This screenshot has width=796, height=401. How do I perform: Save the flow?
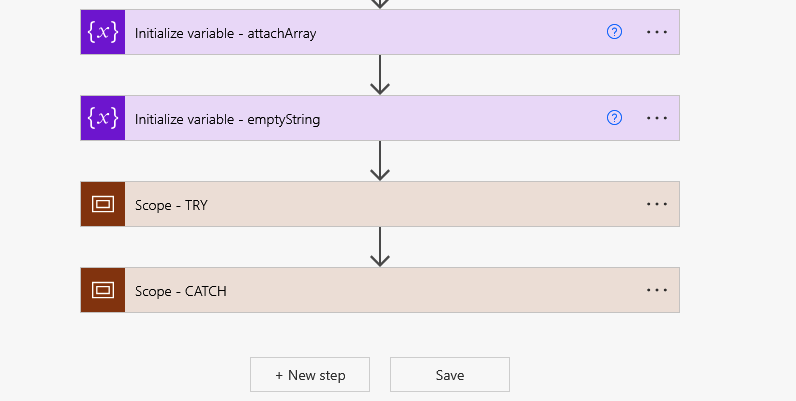(450, 375)
